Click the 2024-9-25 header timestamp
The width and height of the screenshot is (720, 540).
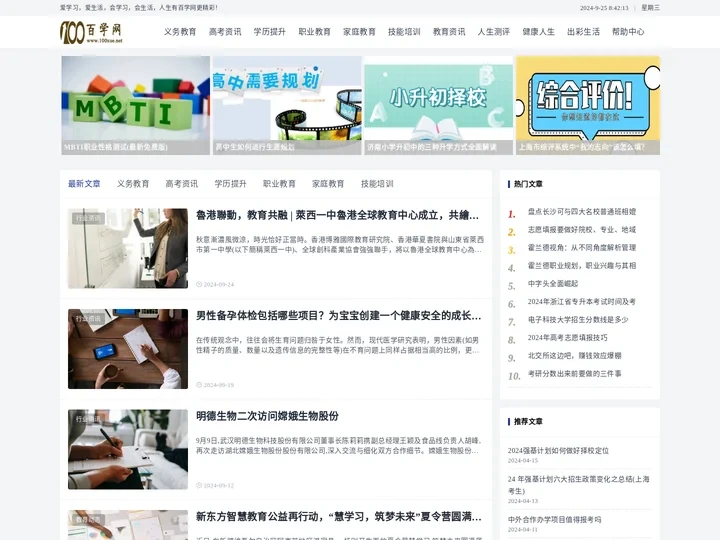604,8
